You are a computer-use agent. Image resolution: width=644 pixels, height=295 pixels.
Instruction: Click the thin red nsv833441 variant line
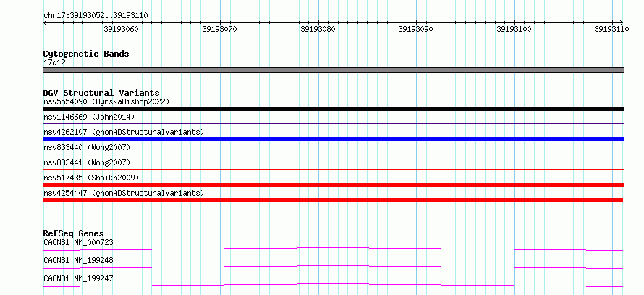333,169
